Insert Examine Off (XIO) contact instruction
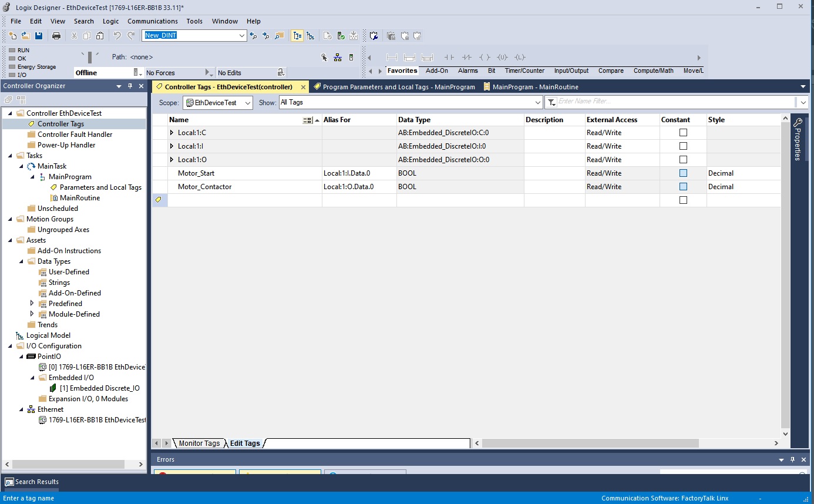 pyautogui.click(x=467, y=57)
